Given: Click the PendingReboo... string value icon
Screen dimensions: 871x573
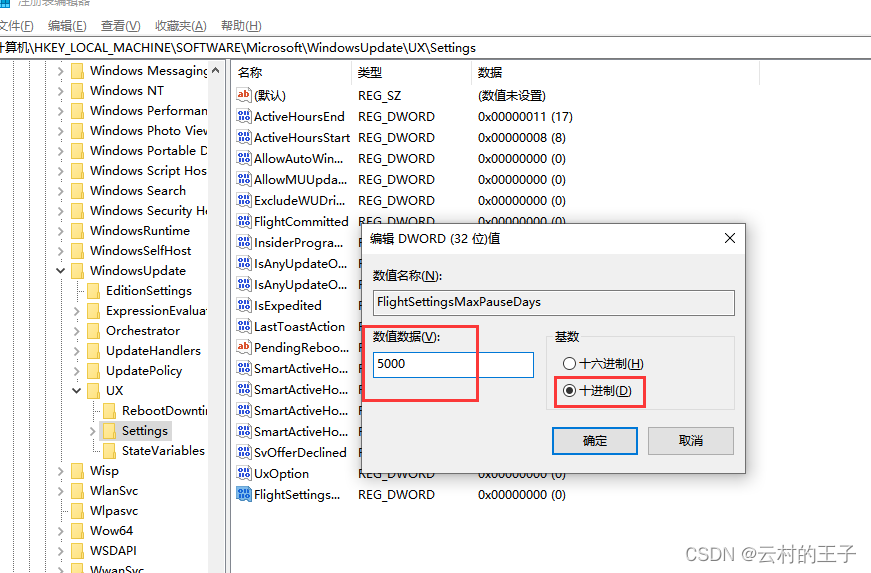Looking at the screenshot, I should [x=244, y=347].
